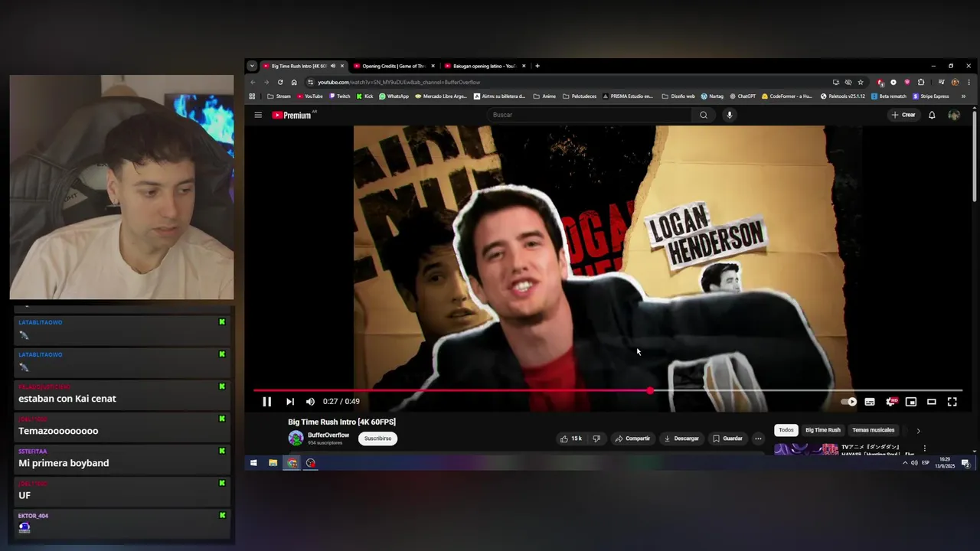Show more bookmarks overflow chevron
The height and width of the screenshot is (551, 980).
pos(963,96)
